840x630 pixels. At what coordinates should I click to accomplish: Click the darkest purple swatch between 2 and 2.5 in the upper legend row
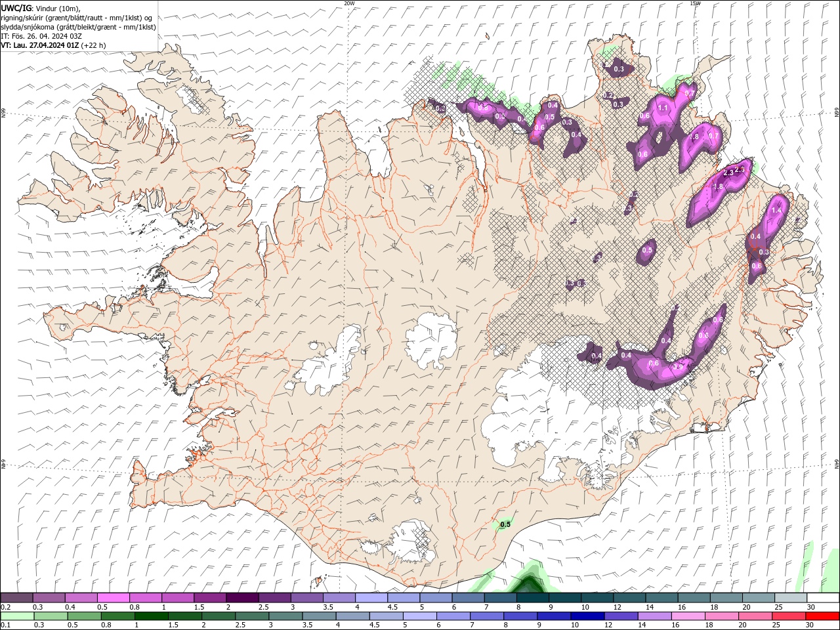(243, 598)
